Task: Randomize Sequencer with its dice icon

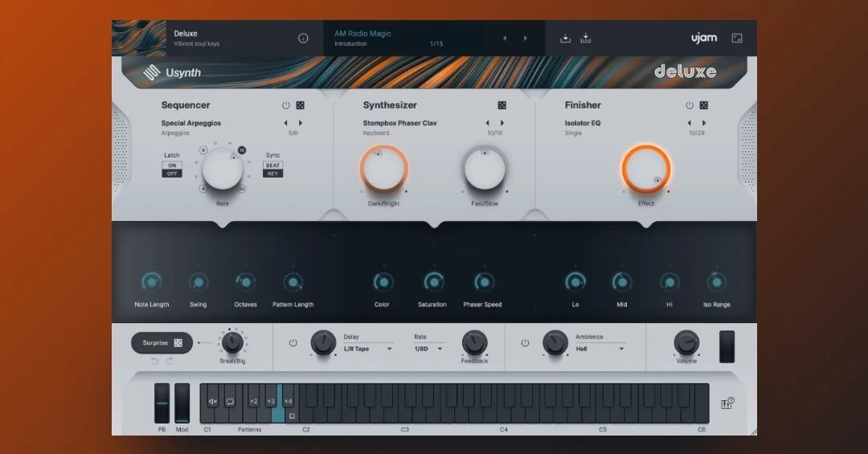Action: pyautogui.click(x=300, y=105)
